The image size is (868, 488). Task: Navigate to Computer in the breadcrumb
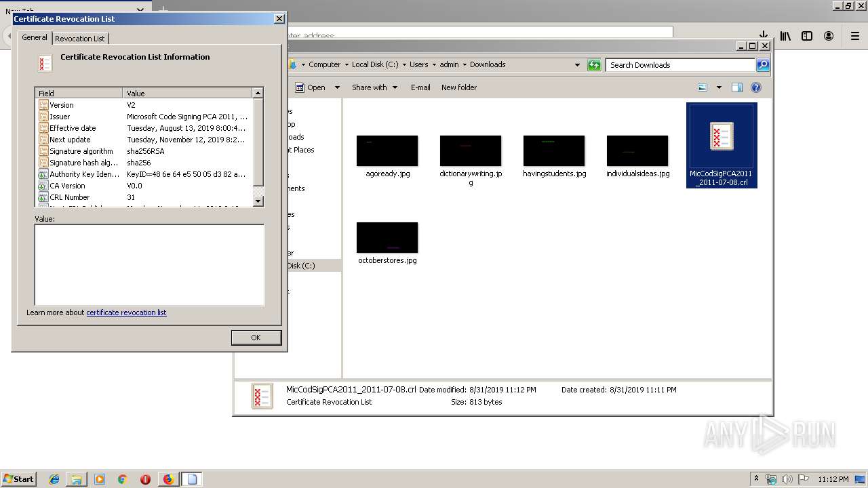324,64
